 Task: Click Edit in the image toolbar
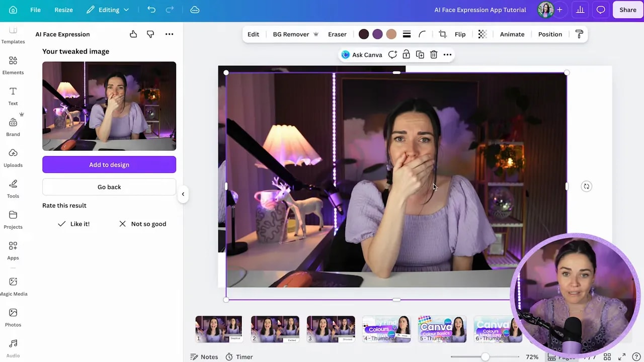tap(253, 34)
